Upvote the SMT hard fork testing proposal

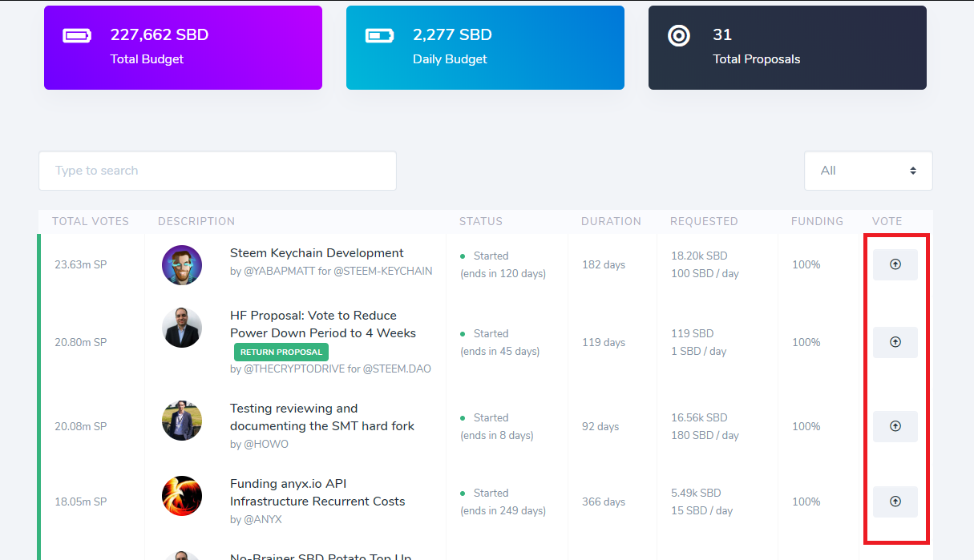tap(895, 426)
